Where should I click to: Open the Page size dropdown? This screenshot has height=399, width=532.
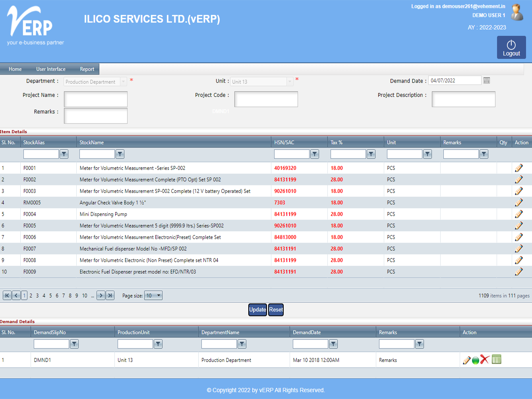coord(153,295)
